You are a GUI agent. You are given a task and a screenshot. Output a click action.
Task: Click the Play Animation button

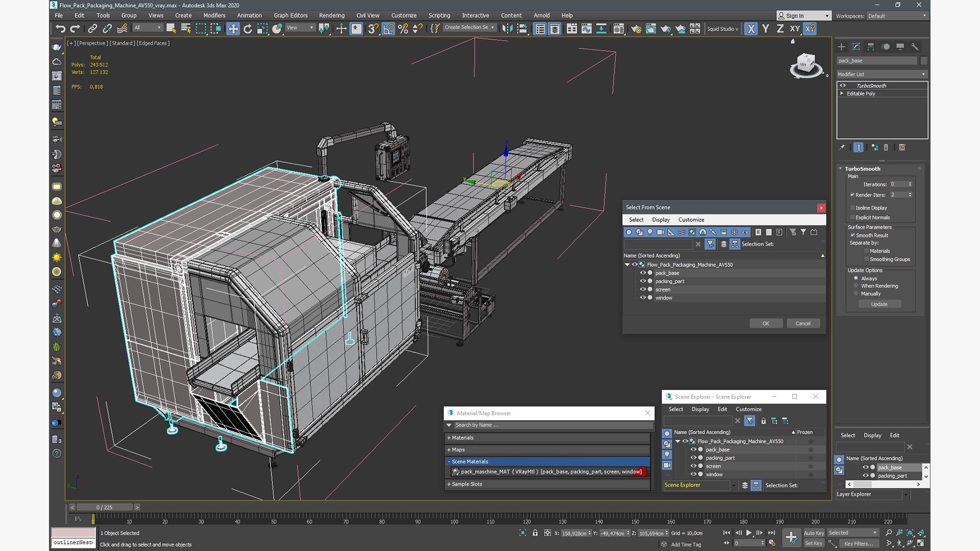[x=749, y=533]
